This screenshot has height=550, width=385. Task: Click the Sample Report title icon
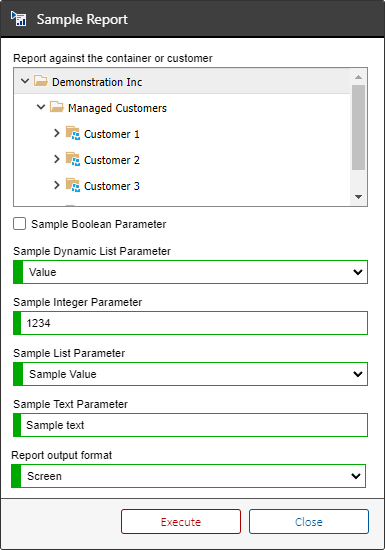18,19
